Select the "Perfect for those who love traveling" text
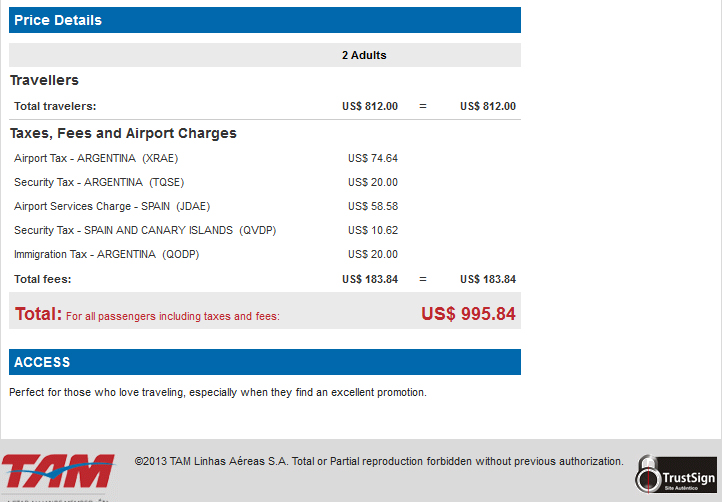722x502 pixels. coord(218,392)
